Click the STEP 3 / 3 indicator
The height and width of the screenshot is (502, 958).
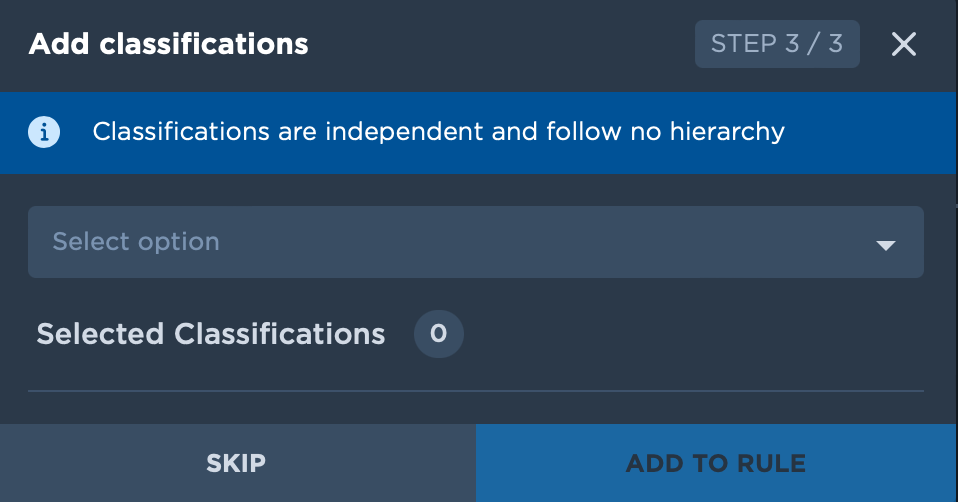pyautogui.click(x=777, y=44)
